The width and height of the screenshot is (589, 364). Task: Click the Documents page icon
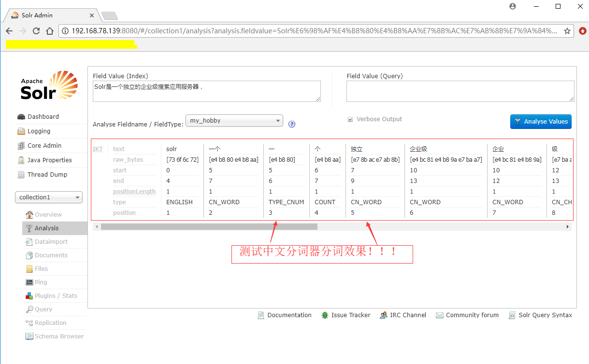(29, 255)
